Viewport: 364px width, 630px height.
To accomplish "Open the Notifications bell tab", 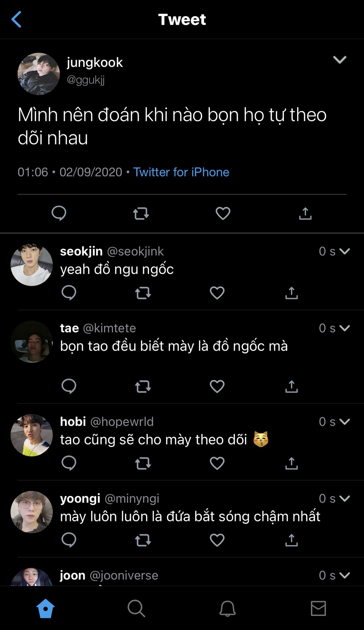I will coord(227,608).
